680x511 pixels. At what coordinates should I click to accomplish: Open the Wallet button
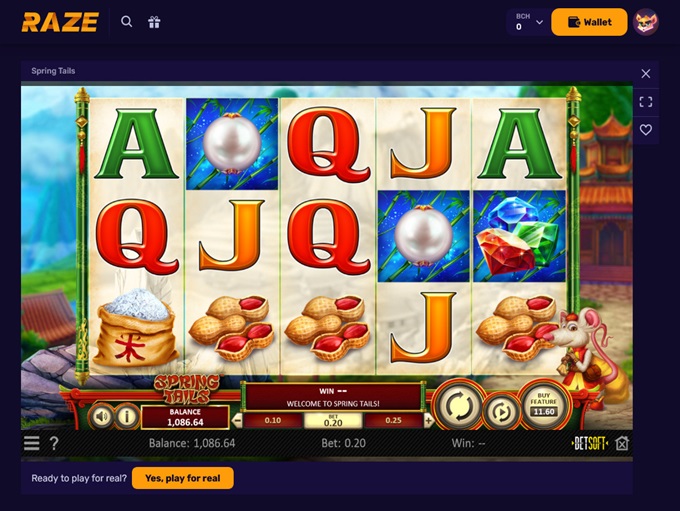589,22
